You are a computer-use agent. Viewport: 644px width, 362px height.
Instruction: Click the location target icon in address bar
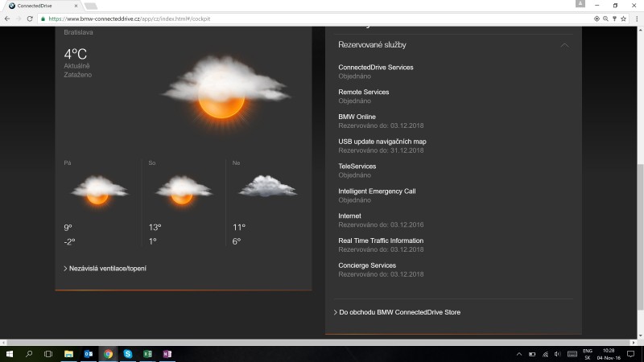click(x=597, y=19)
